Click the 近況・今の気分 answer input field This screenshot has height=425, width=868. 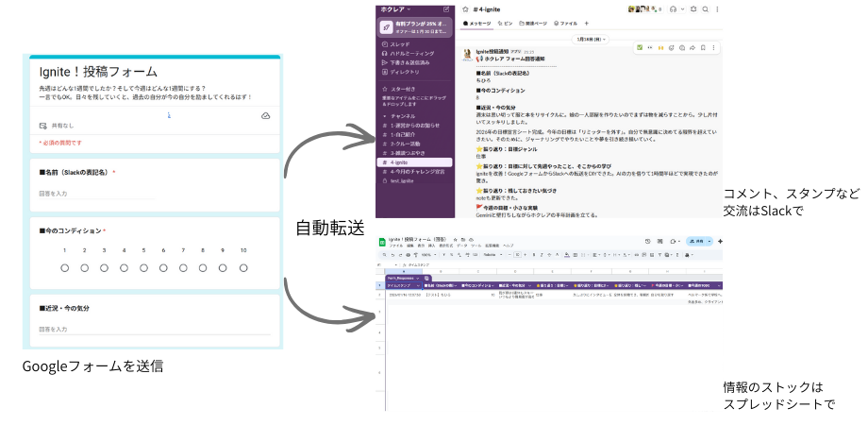tap(155, 330)
